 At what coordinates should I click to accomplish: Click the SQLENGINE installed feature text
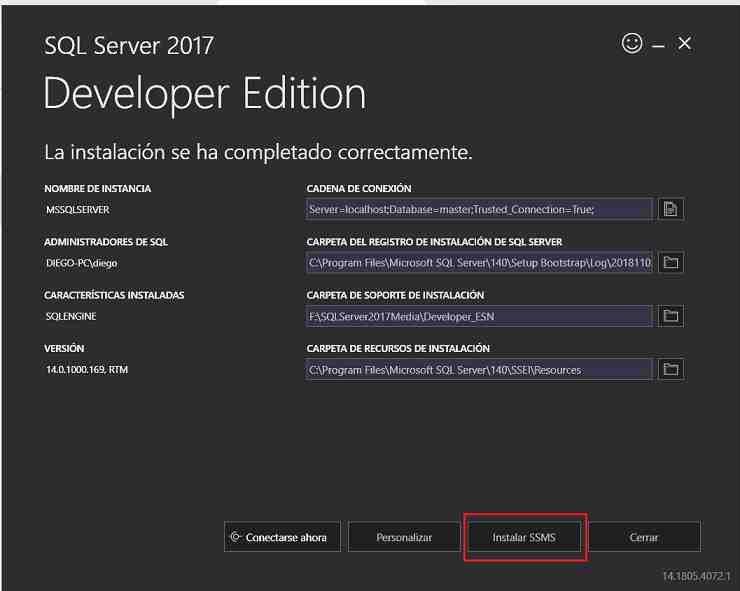click(71, 316)
